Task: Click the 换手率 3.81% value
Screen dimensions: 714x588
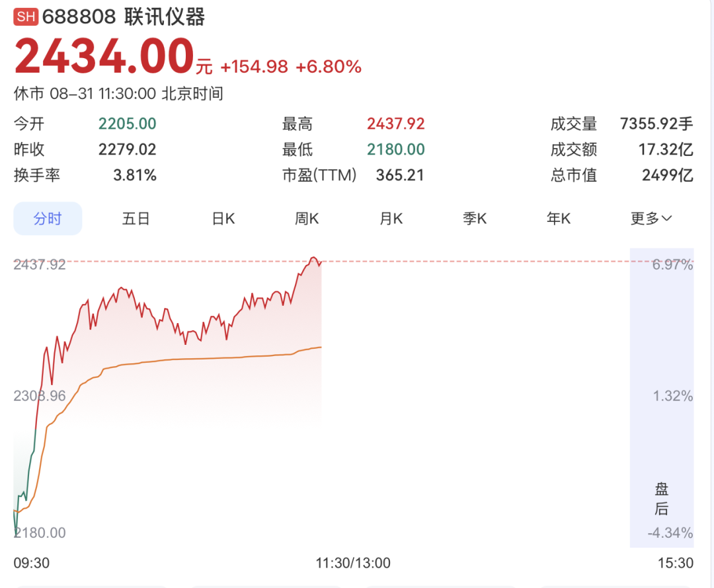Action: click(x=135, y=175)
